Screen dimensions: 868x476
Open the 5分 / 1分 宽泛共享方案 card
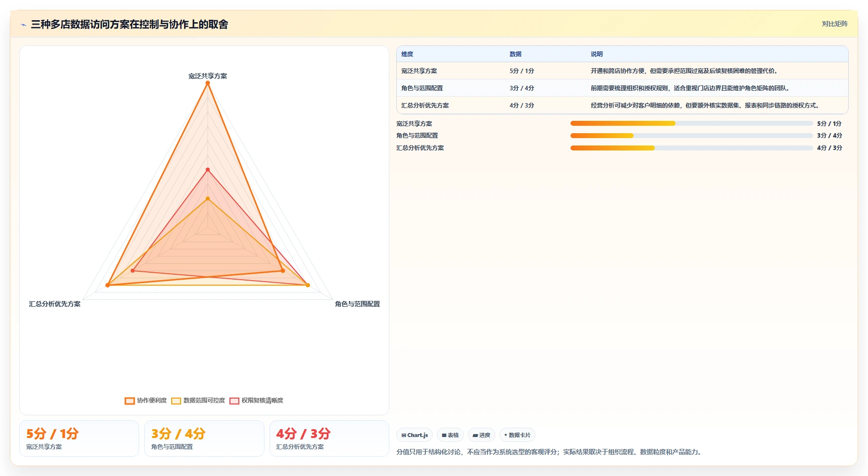click(79, 439)
